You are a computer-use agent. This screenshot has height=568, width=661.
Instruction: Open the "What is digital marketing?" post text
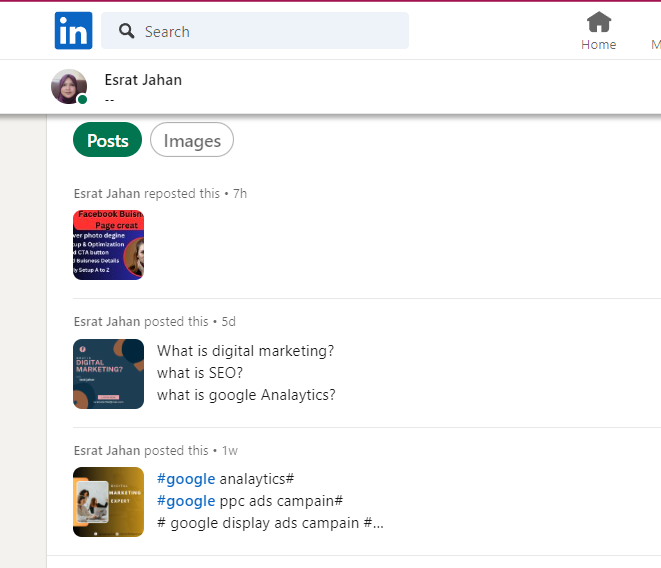245,351
